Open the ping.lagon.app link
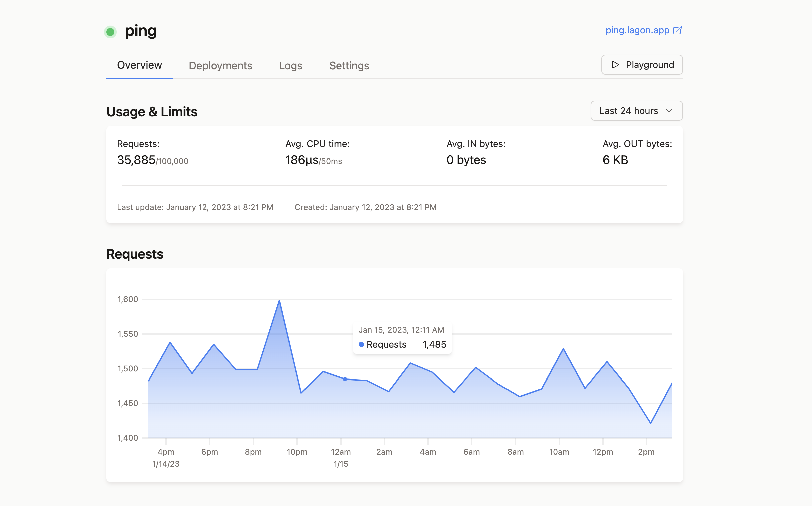Screen dimensions: 812x506 (x=637, y=30)
